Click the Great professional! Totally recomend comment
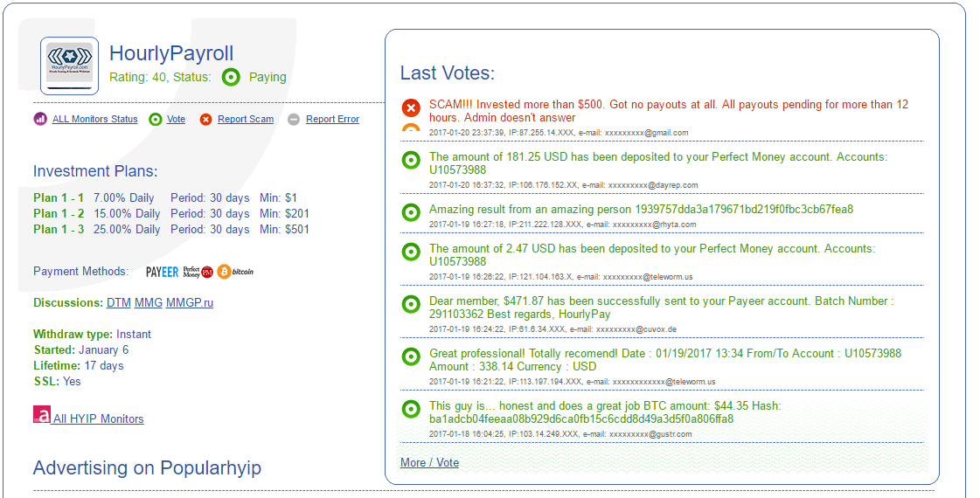980x498 pixels. (x=665, y=360)
